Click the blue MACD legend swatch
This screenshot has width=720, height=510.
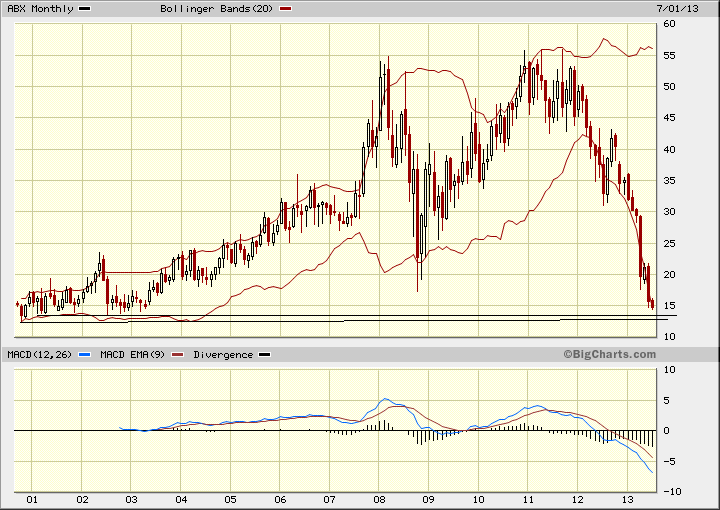[x=84, y=355]
